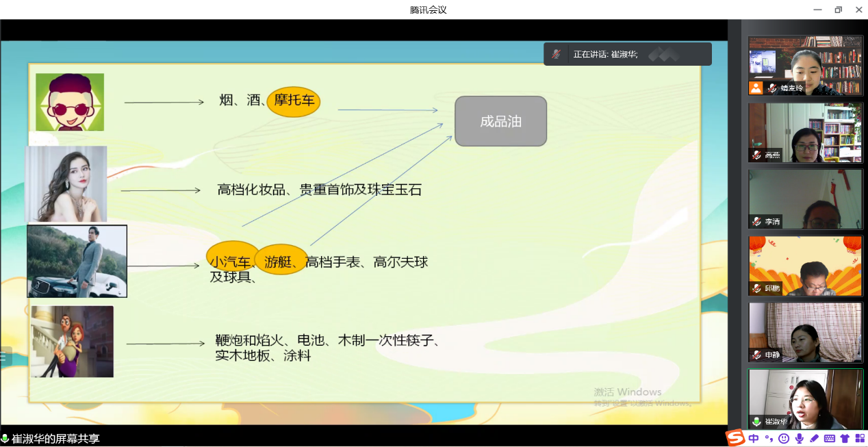
Task: Minimize the 腾讯会议 window
Action: pyautogui.click(x=817, y=10)
